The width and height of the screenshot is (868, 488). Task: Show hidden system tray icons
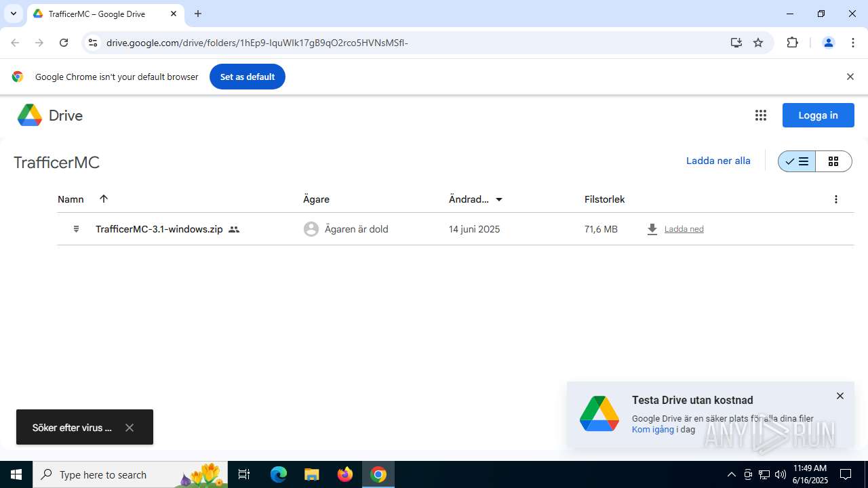(732, 474)
